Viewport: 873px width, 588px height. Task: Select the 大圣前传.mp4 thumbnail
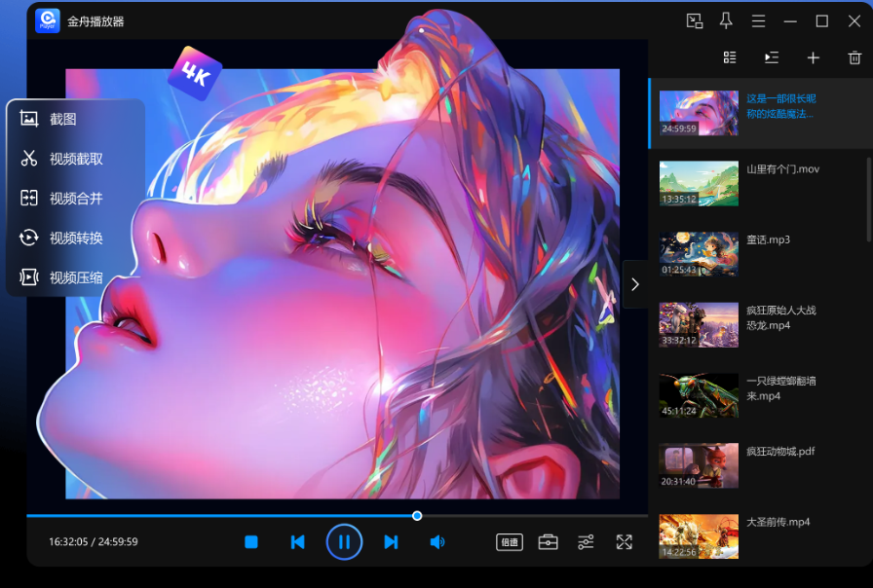point(699,536)
